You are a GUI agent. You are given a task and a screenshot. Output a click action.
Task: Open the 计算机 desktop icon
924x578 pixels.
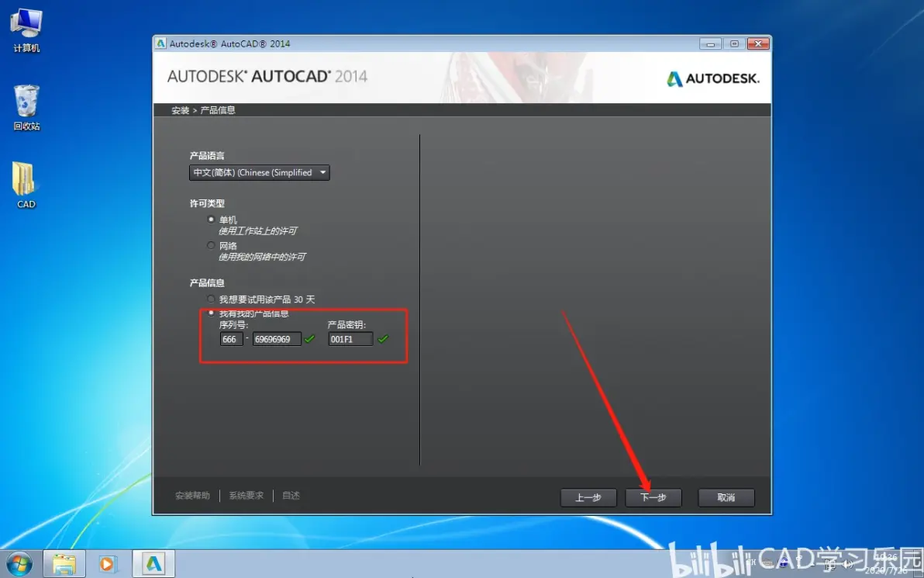(x=26, y=31)
